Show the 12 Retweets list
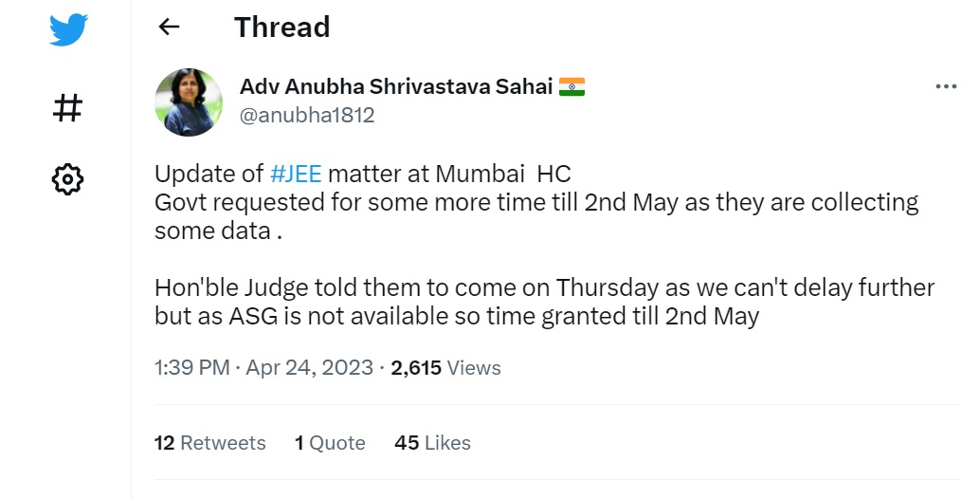The height and width of the screenshot is (499, 980). point(209,443)
